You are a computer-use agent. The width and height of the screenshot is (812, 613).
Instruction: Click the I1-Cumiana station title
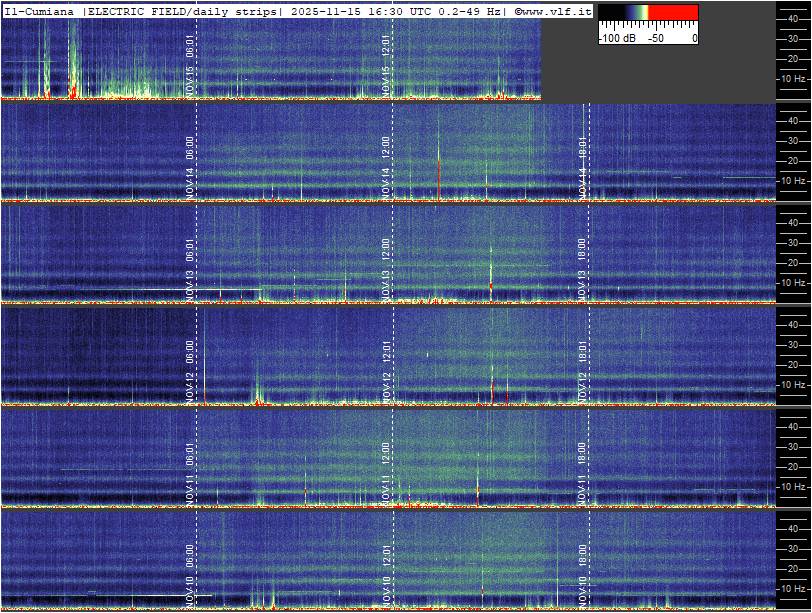40,11
